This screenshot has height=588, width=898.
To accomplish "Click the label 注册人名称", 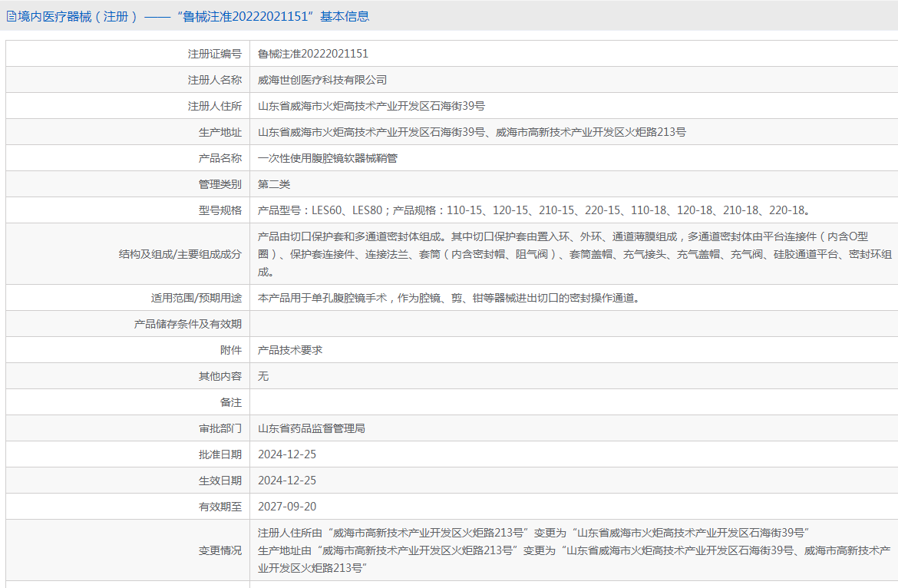I will click(x=215, y=80).
